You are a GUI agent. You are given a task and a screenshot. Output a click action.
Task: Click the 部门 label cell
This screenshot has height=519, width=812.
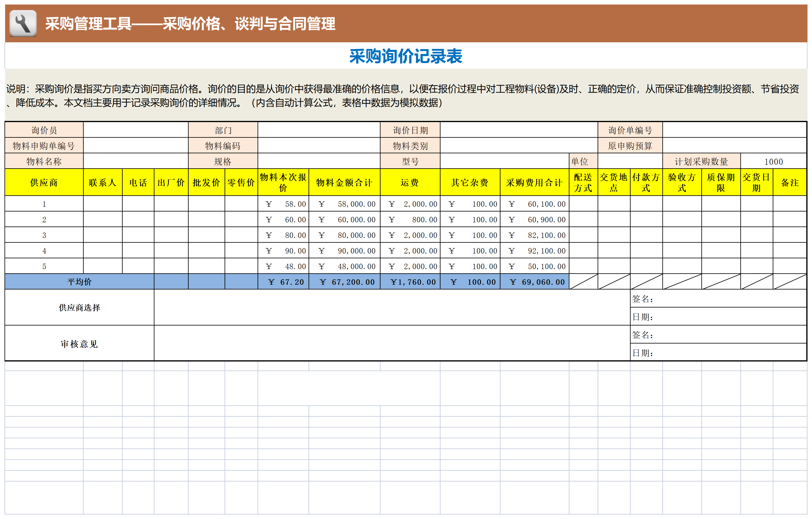click(223, 130)
